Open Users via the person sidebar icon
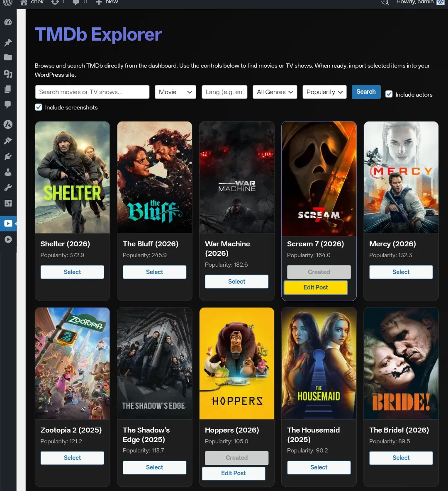The height and width of the screenshot is (491, 448). click(8, 172)
